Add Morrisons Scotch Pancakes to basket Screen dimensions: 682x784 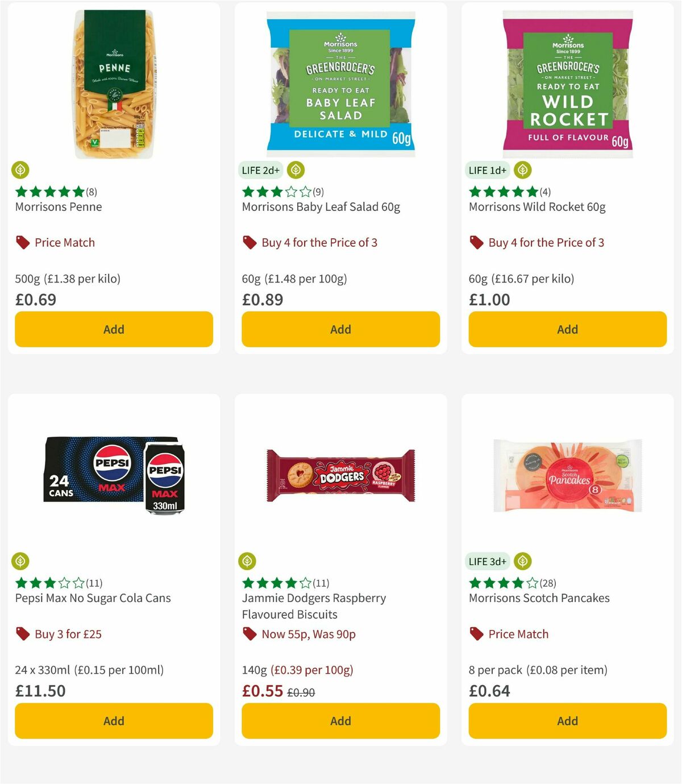pyautogui.click(x=567, y=720)
